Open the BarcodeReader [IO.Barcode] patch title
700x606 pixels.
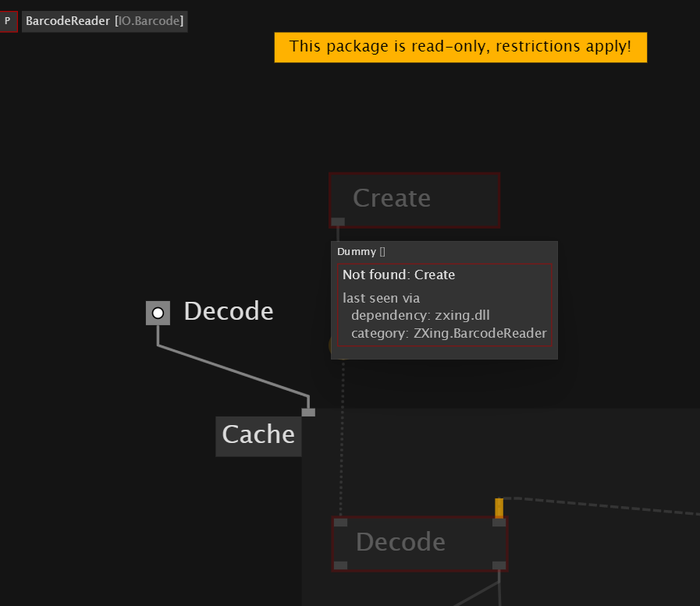click(105, 21)
